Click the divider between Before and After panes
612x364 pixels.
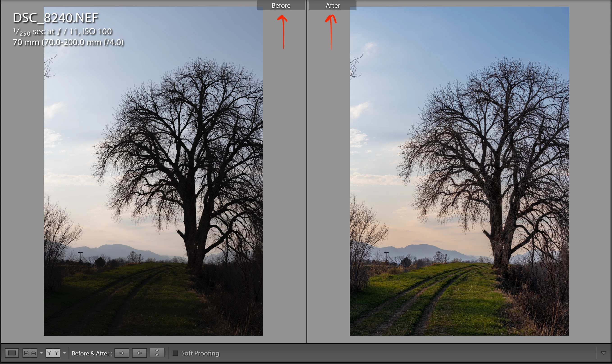[x=307, y=172]
